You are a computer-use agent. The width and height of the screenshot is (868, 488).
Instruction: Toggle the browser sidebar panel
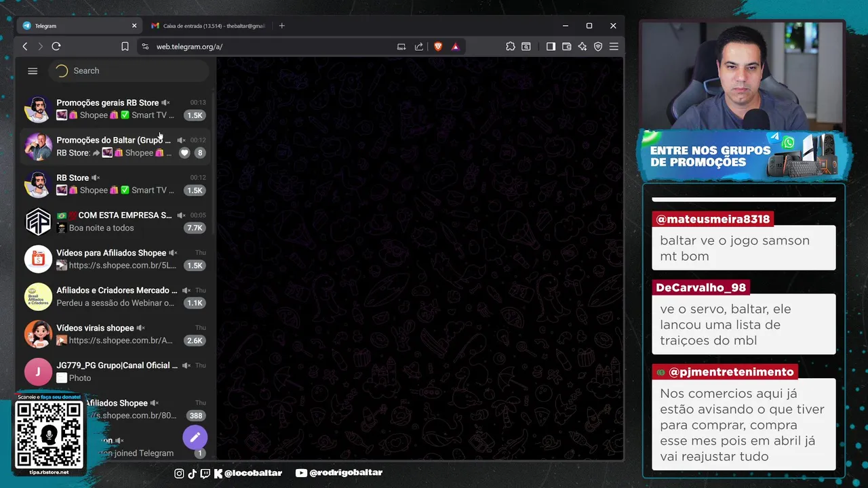click(x=551, y=46)
